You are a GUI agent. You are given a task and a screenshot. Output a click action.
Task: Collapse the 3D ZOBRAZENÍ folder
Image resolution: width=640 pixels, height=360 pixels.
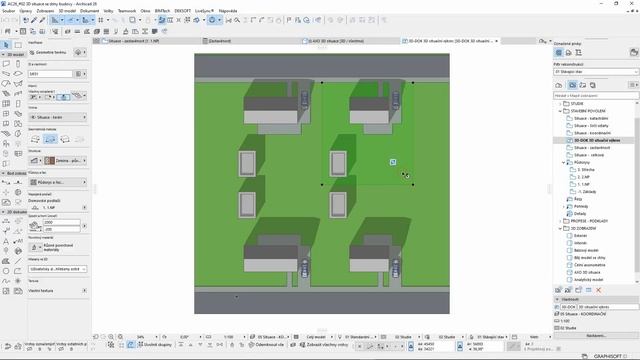coord(560,229)
